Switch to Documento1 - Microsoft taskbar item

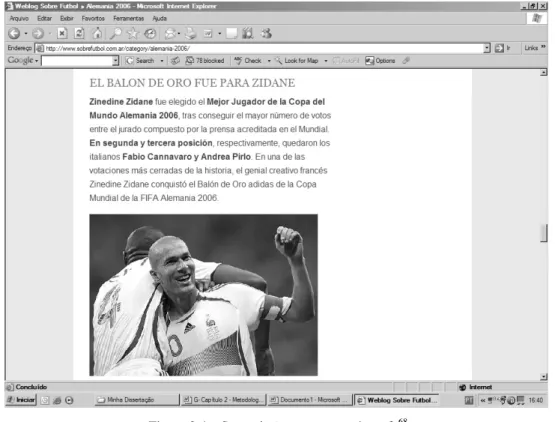[x=310, y=400]
